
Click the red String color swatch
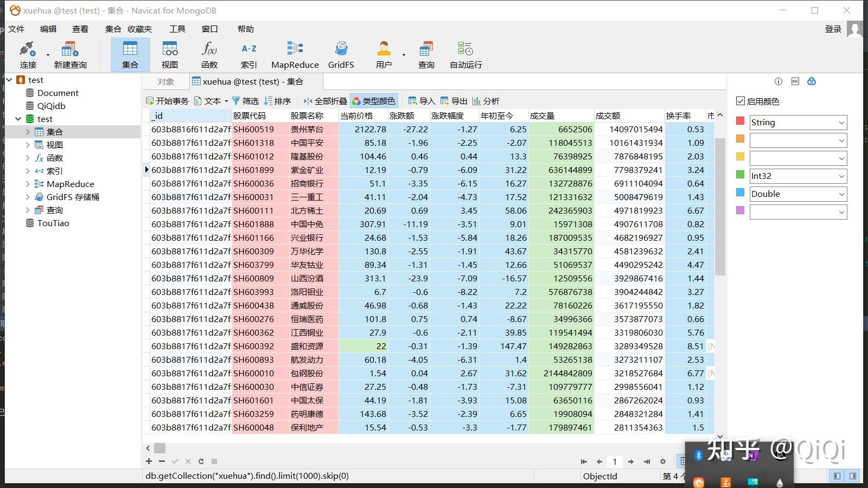pos(740,121)
